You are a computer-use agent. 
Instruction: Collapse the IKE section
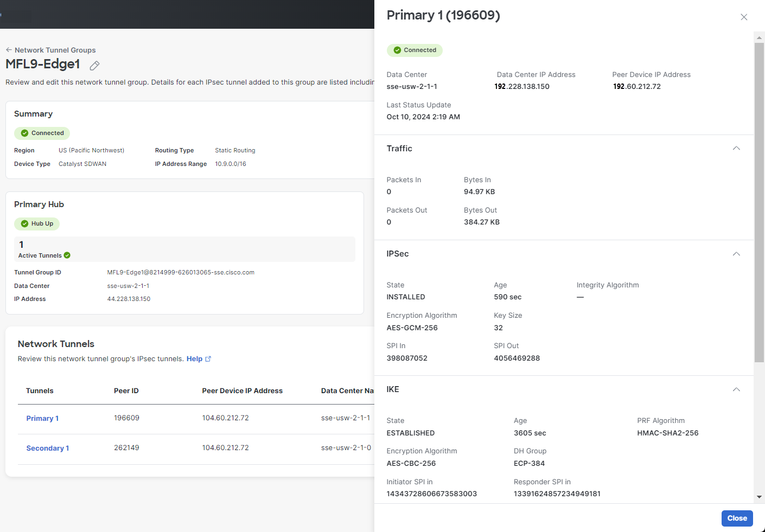[736, 389]
